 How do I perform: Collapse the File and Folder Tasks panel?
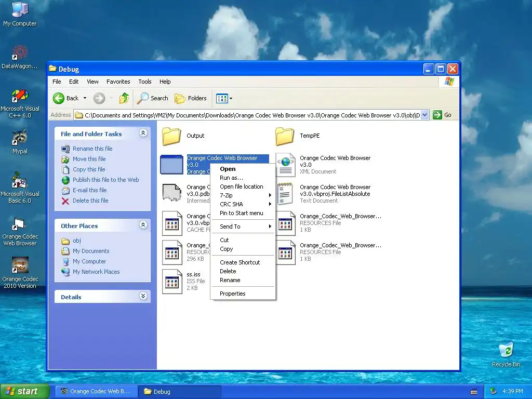click(143, 134)
